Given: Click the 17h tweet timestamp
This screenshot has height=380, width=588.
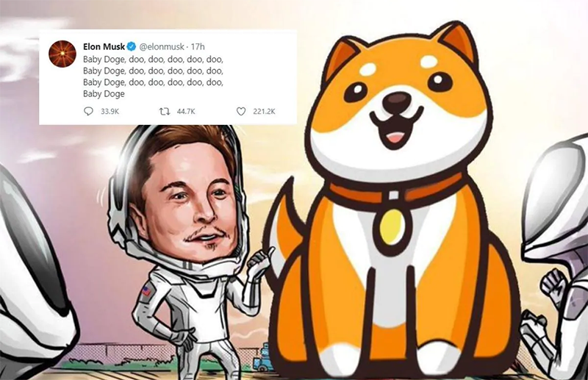Looking at the screenshot, I should point(198,47).
